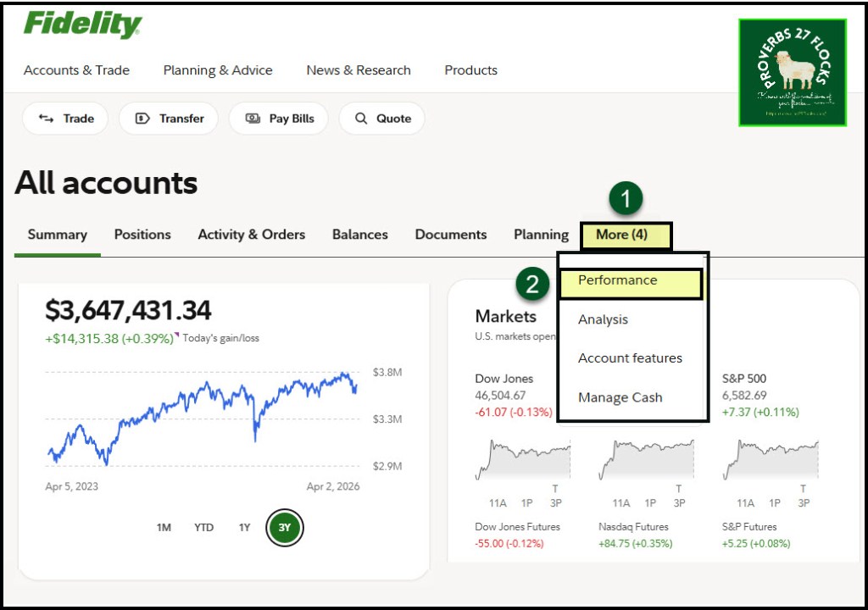Click the Today's gain/loss info marker
Viewport: 868px width, 610px height.
coord(177,335)
